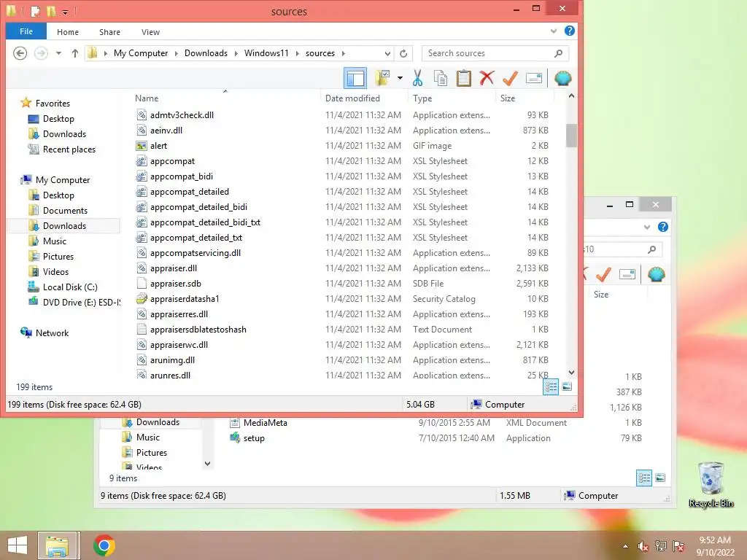The image size is (747, 560).
Task: Click the red X Delete icon
Action: click(x=487, y=78)
